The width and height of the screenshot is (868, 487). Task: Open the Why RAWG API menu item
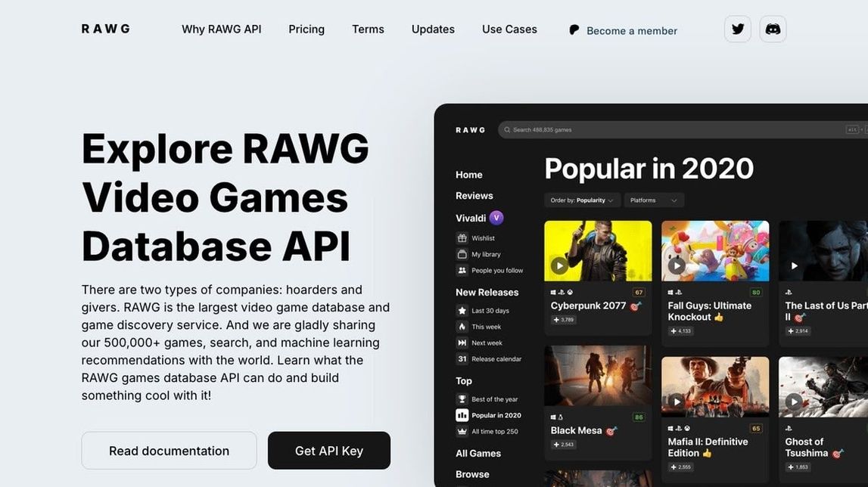click(x=222, y=29)
